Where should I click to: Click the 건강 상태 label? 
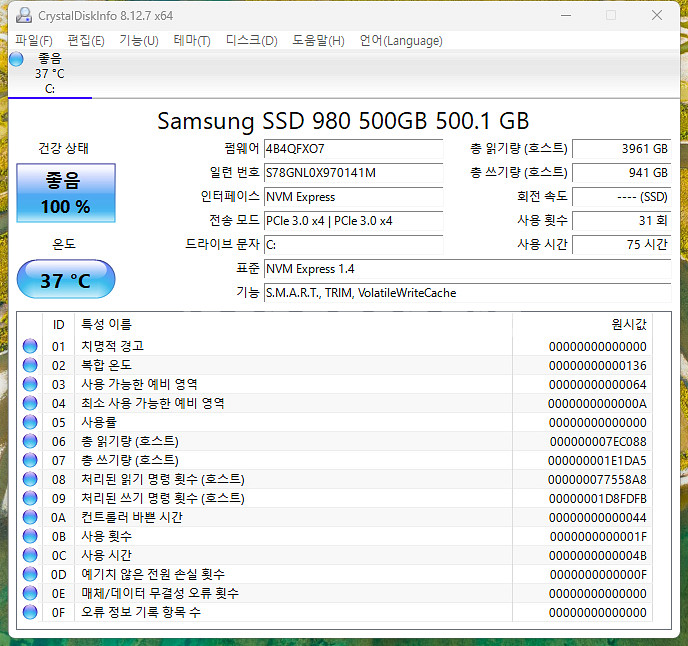click(64, 148)
